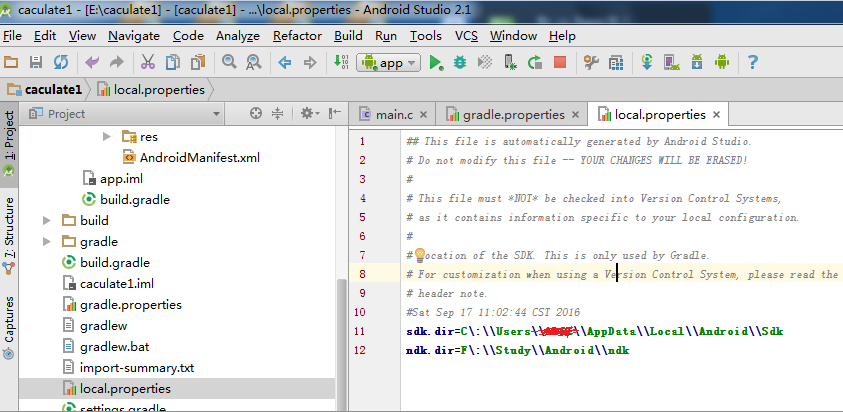Screen dimensions: 843x412
Task: Toggle the Structure side tool button
Action: [9, 237]
